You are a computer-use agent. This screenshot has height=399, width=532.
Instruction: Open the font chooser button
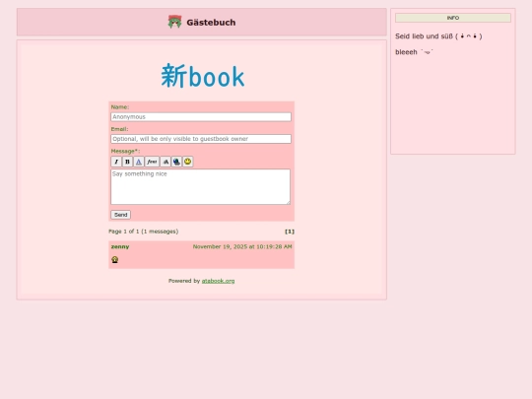tap(152, 162)
